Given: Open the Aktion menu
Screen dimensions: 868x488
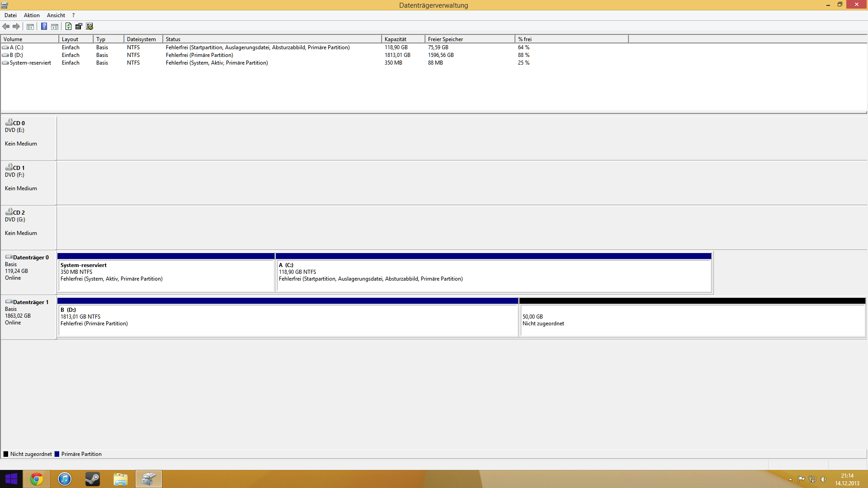Looking at the screenshot, I should click(32, 15).
